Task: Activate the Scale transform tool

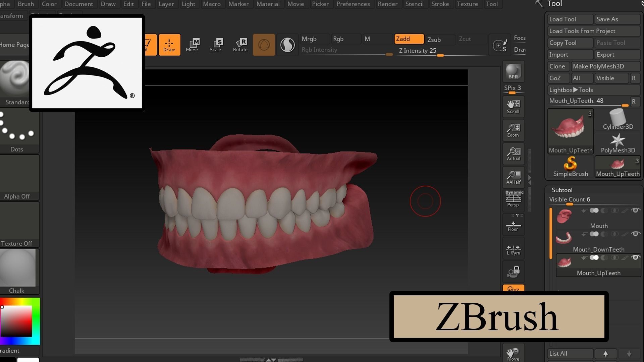Action: click(215, 45)
